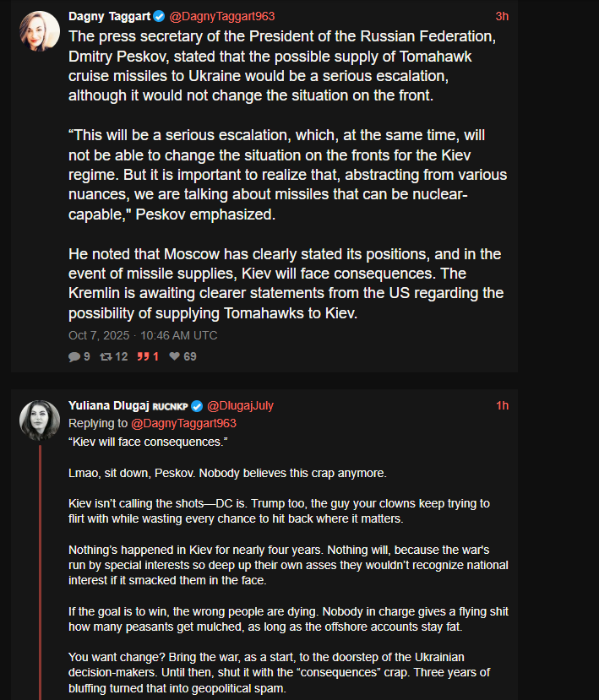Visit the @DagnyTaggart963 handle in the post header
The width and height of the screenshot is (599, 700).
pos(221,16)
